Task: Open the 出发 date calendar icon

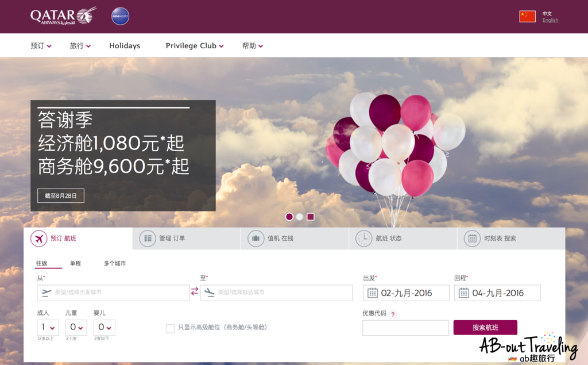Action: point(371,293)
